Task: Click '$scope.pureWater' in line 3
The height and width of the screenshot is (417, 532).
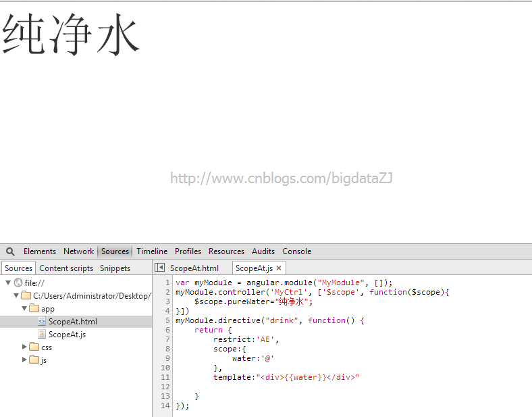Action: (x=232, y=301)
